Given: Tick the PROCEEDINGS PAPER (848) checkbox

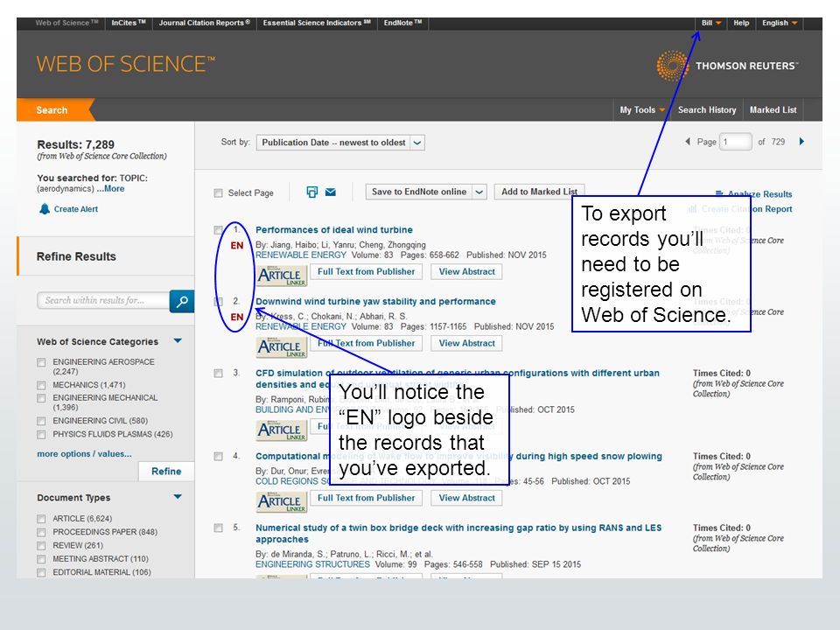Looking at the screenshot, I should coord(41,532).
